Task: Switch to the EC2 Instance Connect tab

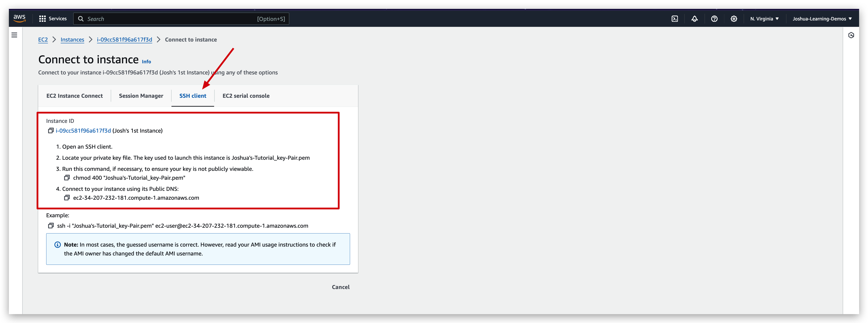Action: click(74, 96)
